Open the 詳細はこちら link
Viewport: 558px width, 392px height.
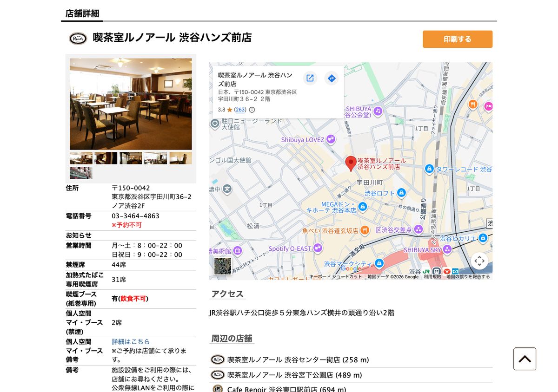point(131,341)
